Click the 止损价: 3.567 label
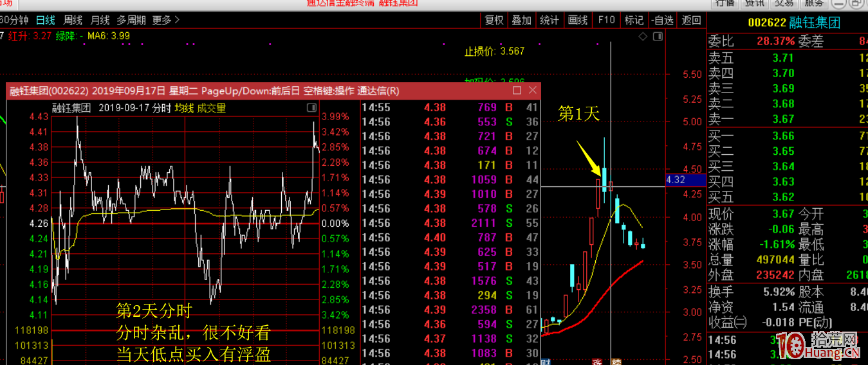Viewport: 868px width, 365px height. (x=495, y=51)
